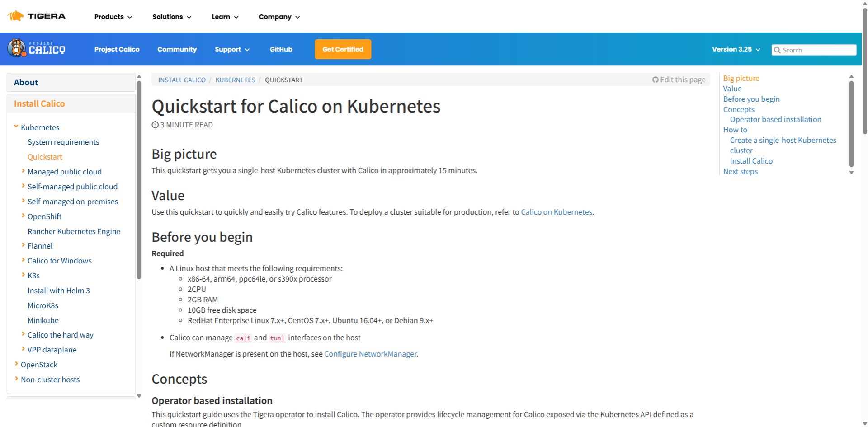This screenshot has width=868, height=427.
Task: Open Project Calico nav item
Action: click(117, 49)
